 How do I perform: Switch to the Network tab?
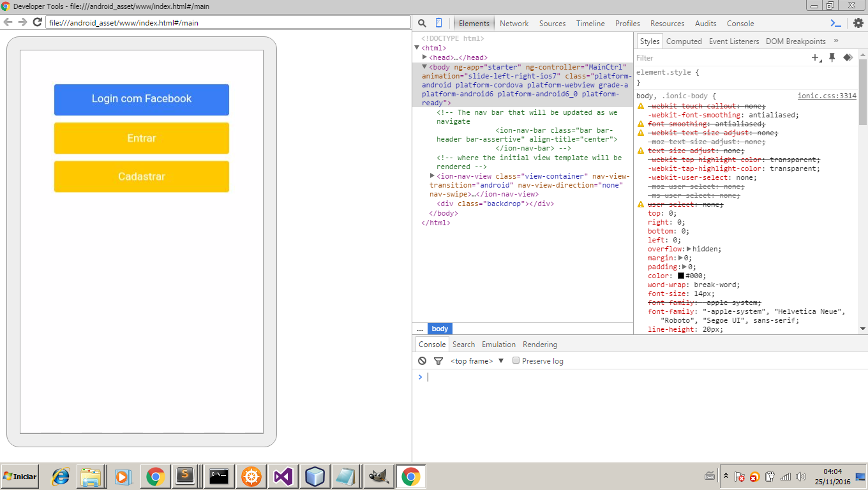[x=514, y=24]
